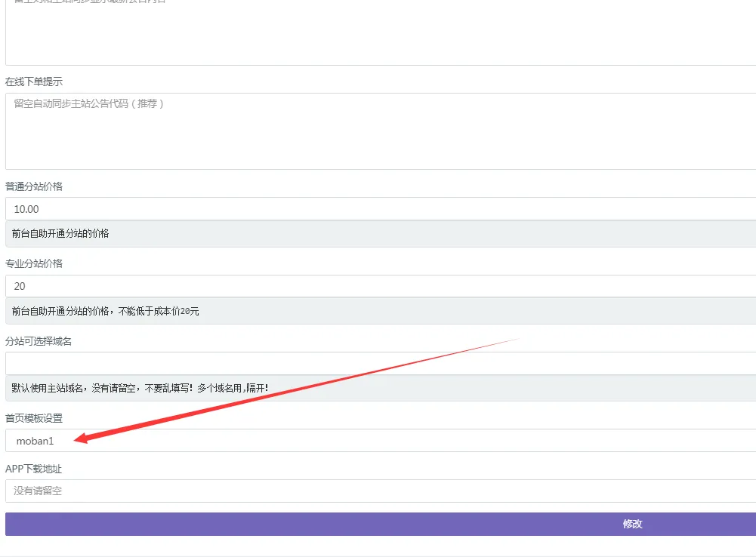Click the 专业分站价格 label
The width and height of the screenshot is (756, 557).
34,263
